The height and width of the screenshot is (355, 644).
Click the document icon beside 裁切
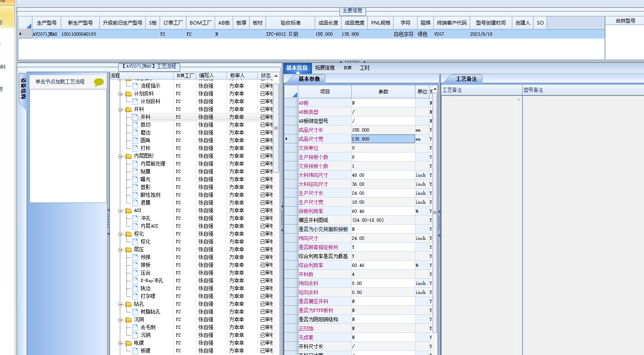tap(135, 125)
